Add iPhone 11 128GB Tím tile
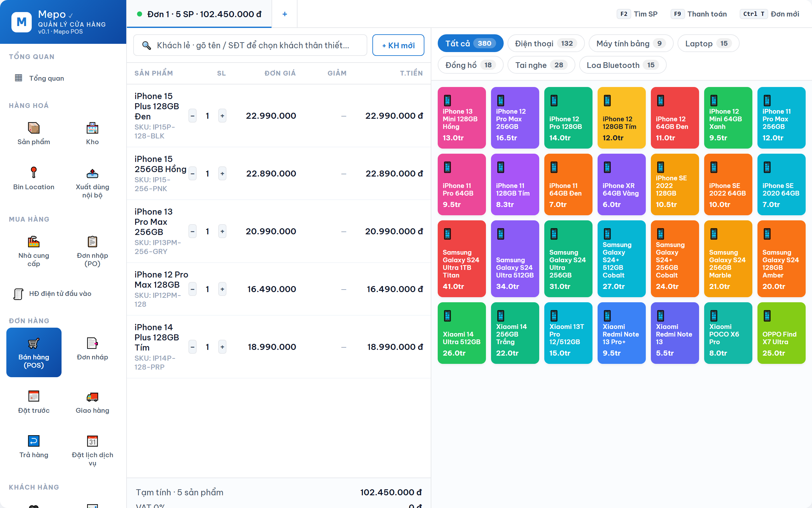The width and height of the screenshot is (812, 508). (515, 184)
